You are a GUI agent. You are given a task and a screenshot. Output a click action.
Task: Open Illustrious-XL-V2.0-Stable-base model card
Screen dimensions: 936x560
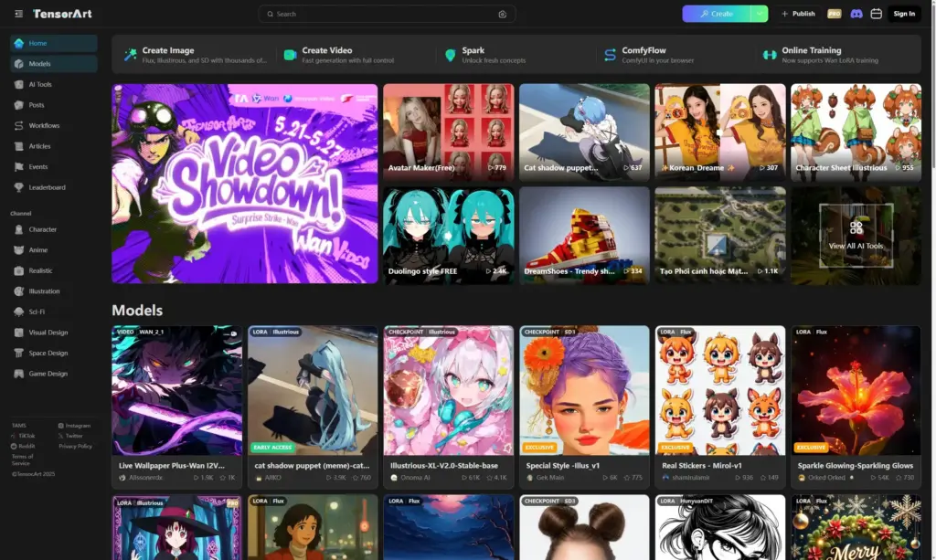pyautogui.click(x=448, y=407)
